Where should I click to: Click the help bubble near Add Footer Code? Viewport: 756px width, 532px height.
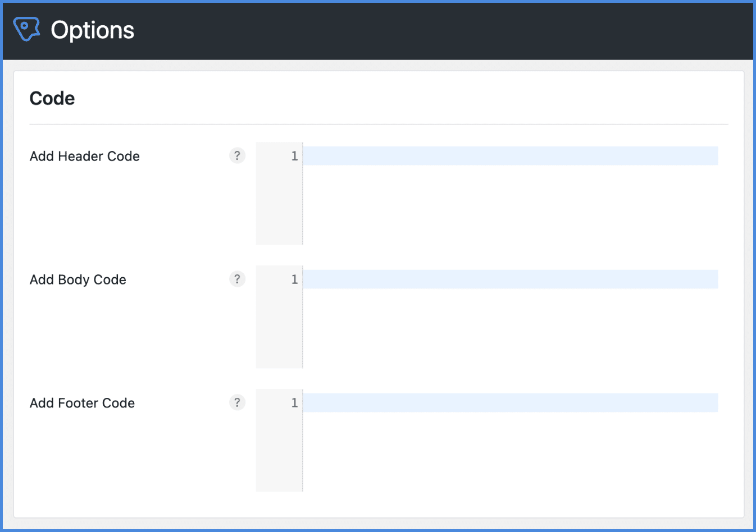click(237, 402)
